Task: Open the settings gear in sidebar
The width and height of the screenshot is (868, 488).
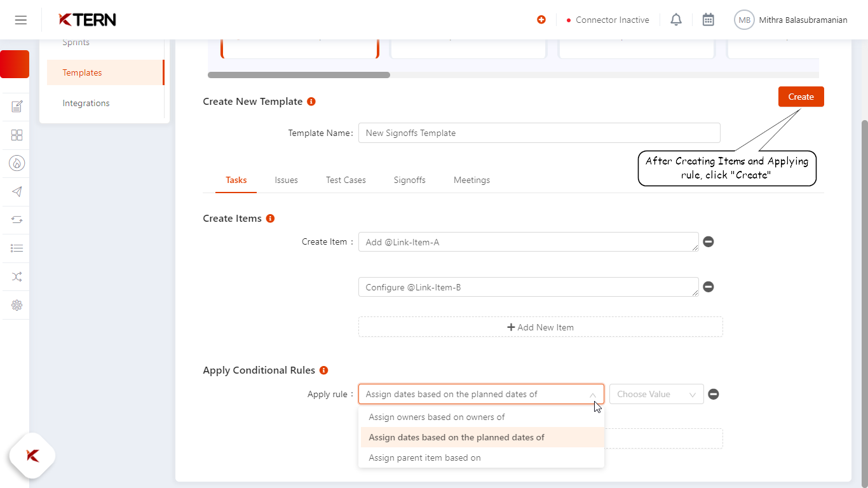Action: coord(16,305)
